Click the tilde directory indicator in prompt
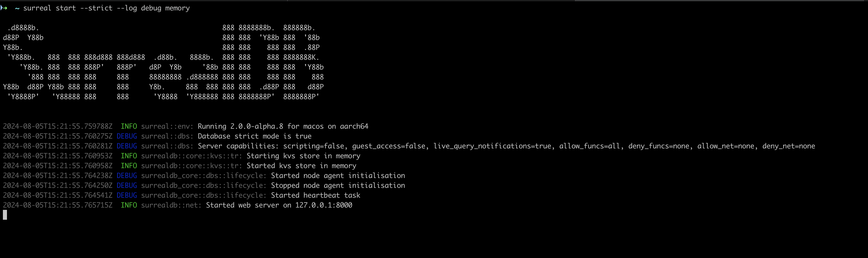 coord(17,8)
